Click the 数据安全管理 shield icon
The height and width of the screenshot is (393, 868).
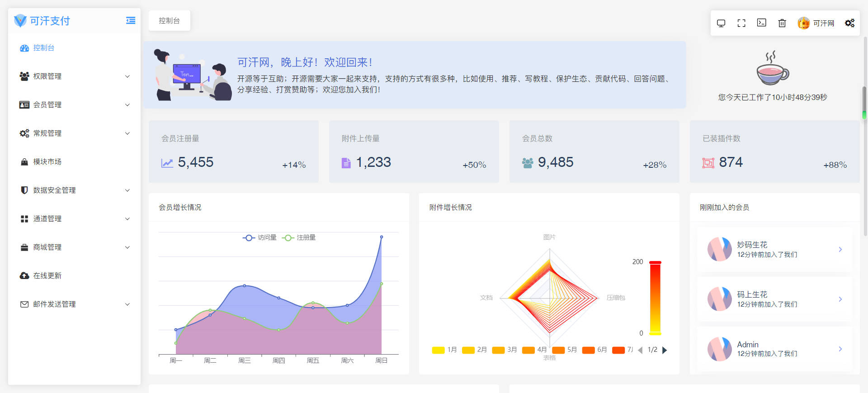pos(24,190)
